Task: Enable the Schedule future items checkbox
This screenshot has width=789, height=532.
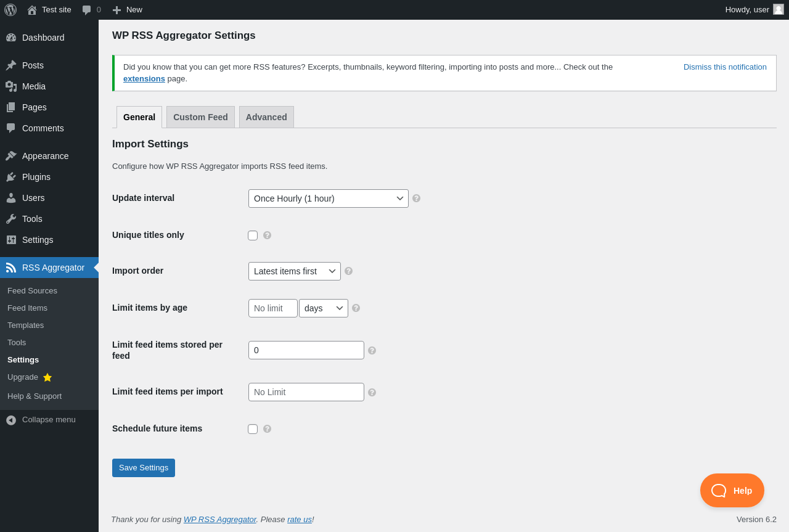Action: (x=253, y=429)
